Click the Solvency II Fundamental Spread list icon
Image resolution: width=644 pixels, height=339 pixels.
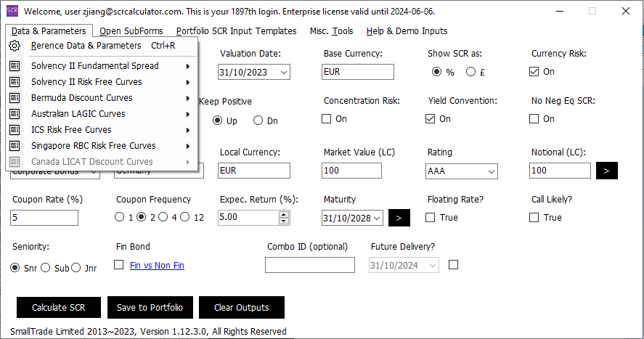point(15,66)
